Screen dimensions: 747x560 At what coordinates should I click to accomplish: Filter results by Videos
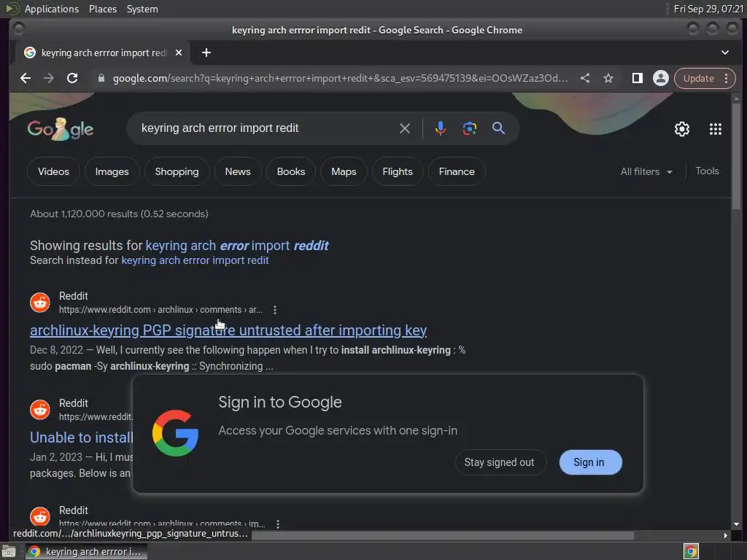pyautogui.click(x=53, y=171)
